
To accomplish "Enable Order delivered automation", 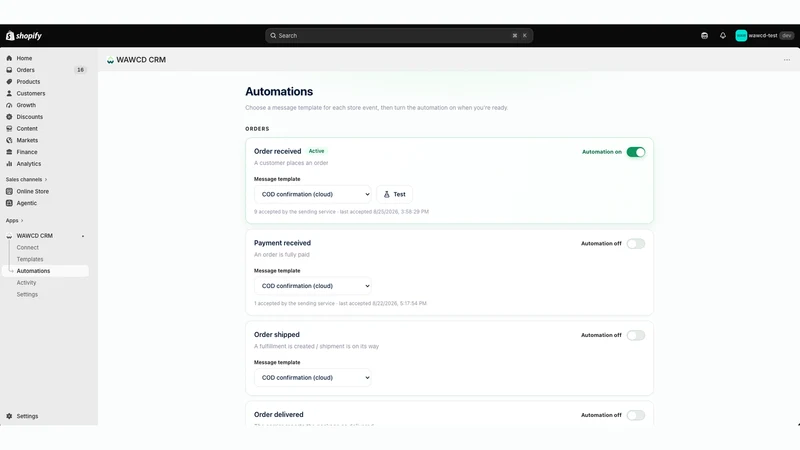I will 636,415.
